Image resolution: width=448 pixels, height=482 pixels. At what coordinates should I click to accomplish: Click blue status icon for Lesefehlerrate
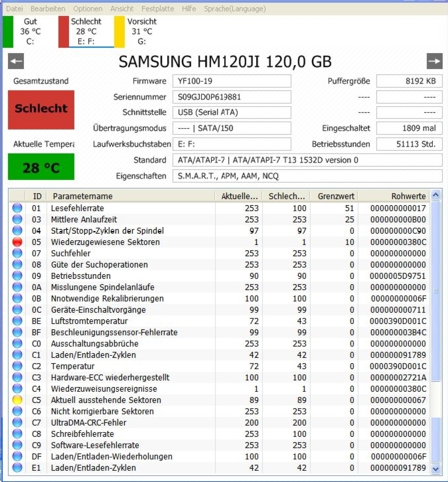coord(17,208)
